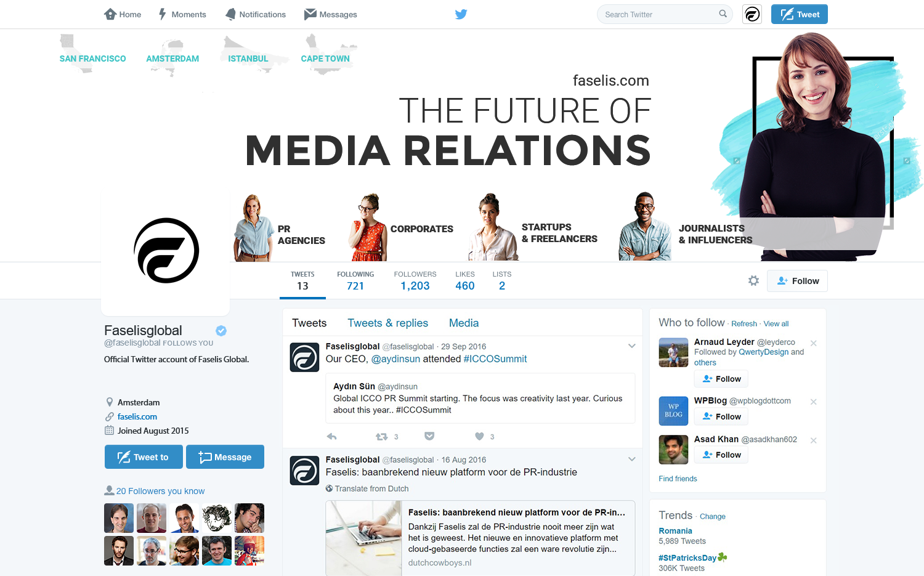
Task: Open Asad Khan's avatar
Action: click(673, 450)
